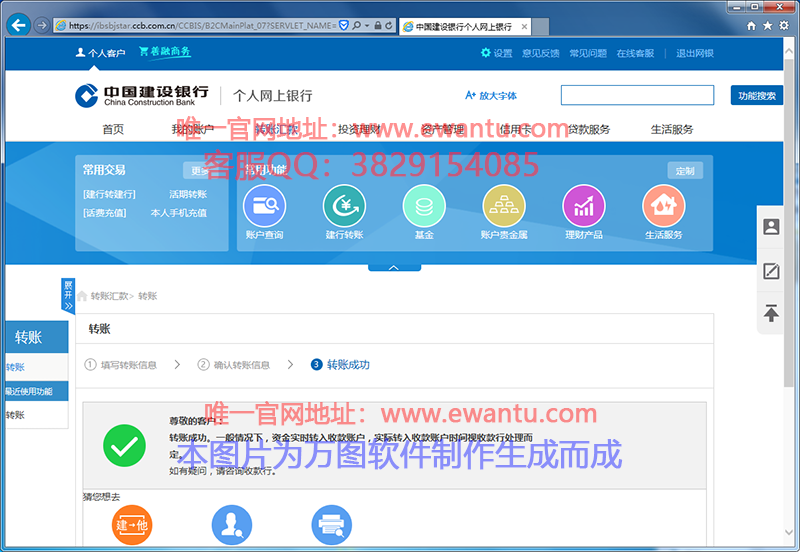The height and width of the screenshot is (552, 800).
Task: Click 转账汇款 in the breadcrumb
Action: tap(109, 296)
